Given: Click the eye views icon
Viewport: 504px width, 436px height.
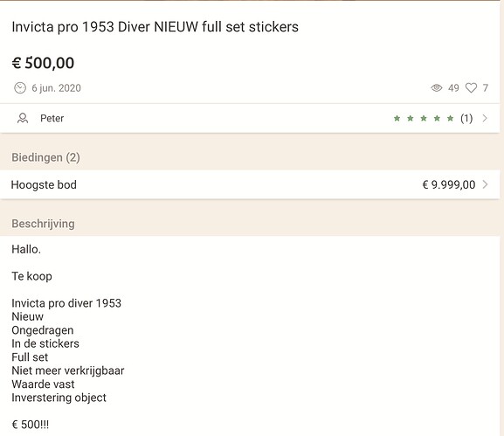Looking at the screenshot, I should tap(436, 87).
